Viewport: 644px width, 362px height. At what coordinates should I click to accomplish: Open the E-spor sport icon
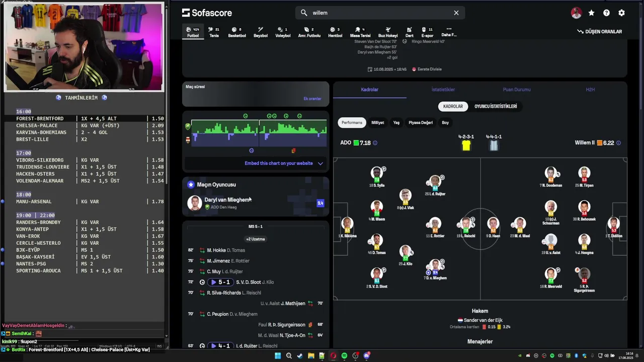pyautogui.click(x=427, y=32)
